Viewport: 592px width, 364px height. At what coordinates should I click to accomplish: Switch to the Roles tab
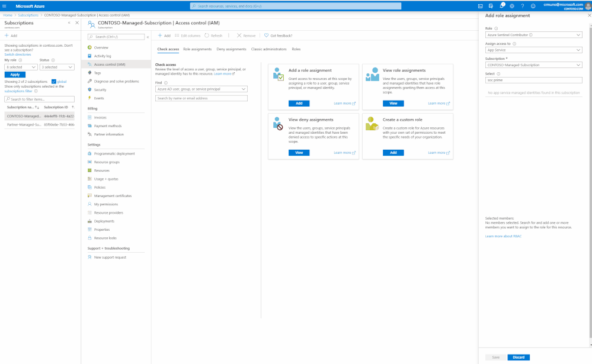coord(296,49)
